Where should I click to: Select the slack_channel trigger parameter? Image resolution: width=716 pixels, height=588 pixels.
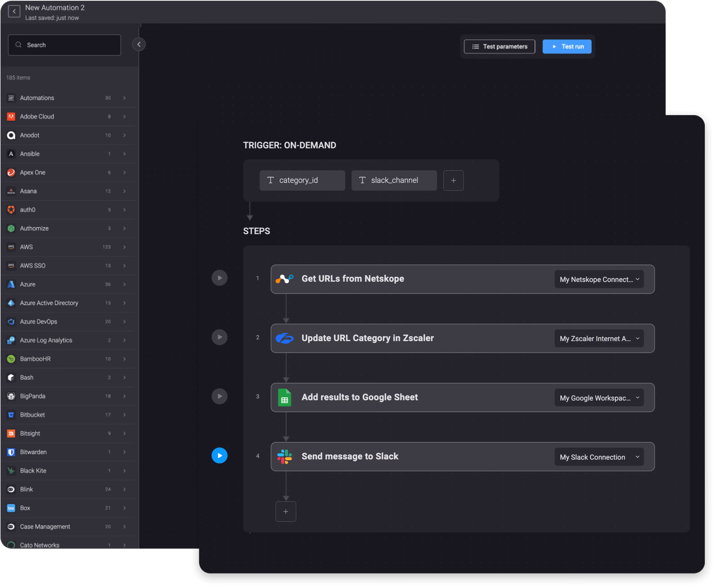[x=394, y=180]
